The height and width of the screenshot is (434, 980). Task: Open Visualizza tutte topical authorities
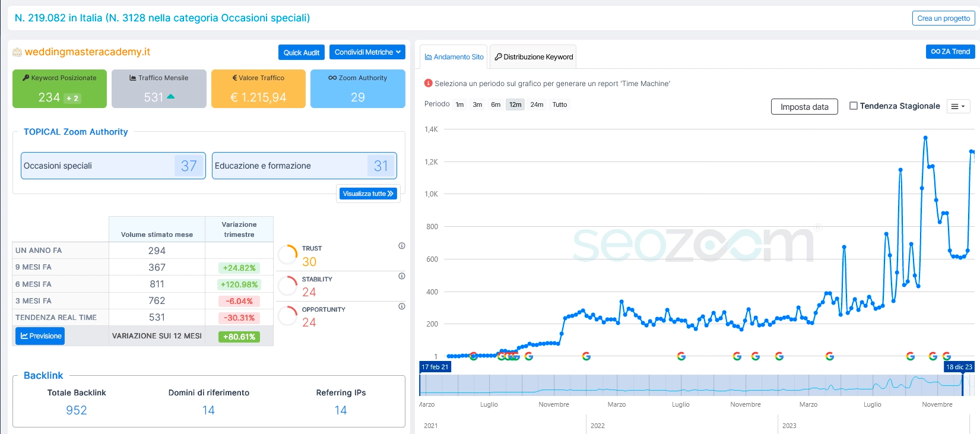coord(368,194)
